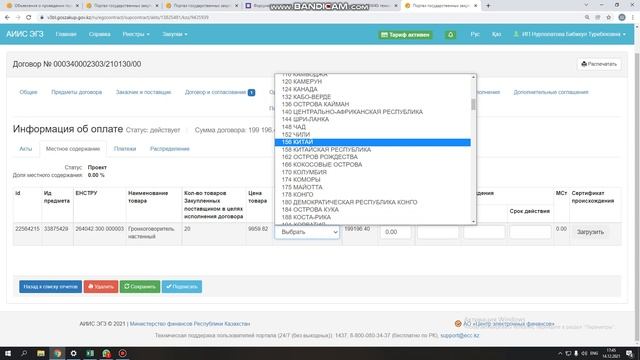640x360 pixels.
Task: Click the АИИС ЭГЗ logo
Action: click(24, 34)
